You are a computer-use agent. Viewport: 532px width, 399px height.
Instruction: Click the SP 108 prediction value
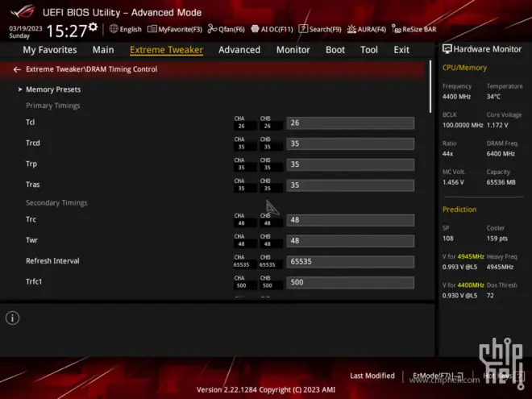point(448,239)
